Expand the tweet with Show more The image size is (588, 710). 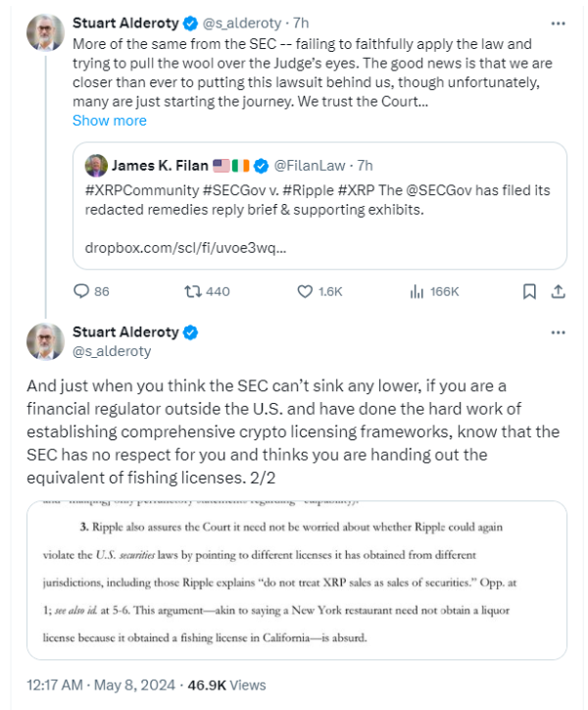pyautogui.click(x=109, y=121)
